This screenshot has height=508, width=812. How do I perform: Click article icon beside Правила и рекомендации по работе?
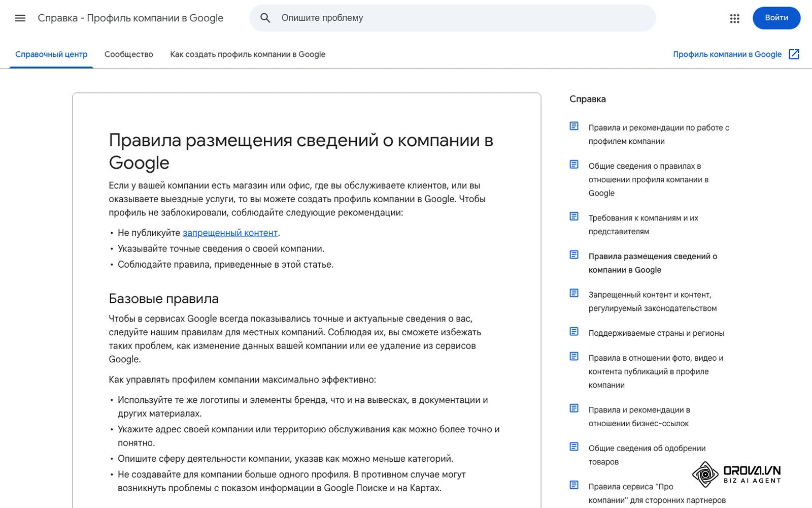tap(574, 126)
